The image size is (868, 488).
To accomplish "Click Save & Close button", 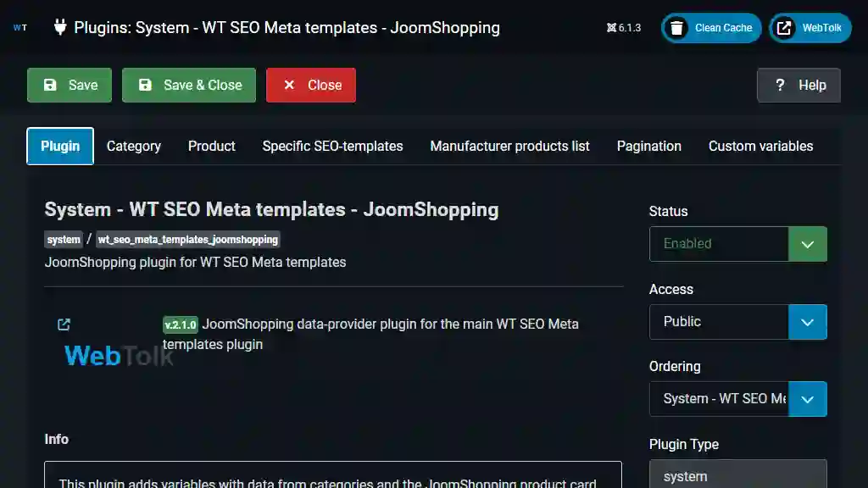I will (x=189, y=86).
